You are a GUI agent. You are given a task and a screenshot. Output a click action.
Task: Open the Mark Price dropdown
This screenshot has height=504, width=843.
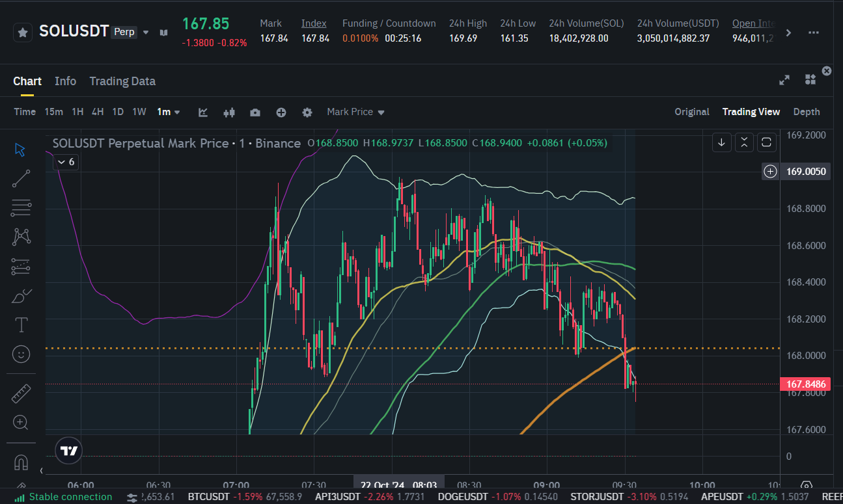[x=355, y=112]
